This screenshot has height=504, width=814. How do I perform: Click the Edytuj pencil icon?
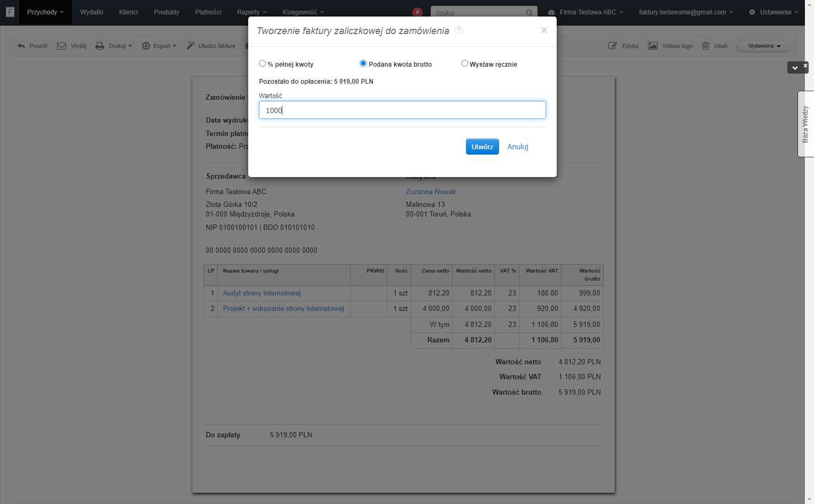pos(613,46)
